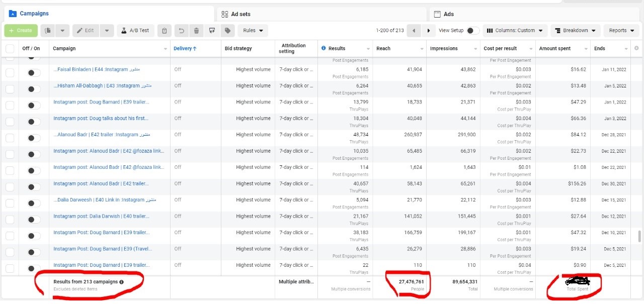The image size is (644, 304).
Task: Click the A/B Test button
Action: coord(136,31)
